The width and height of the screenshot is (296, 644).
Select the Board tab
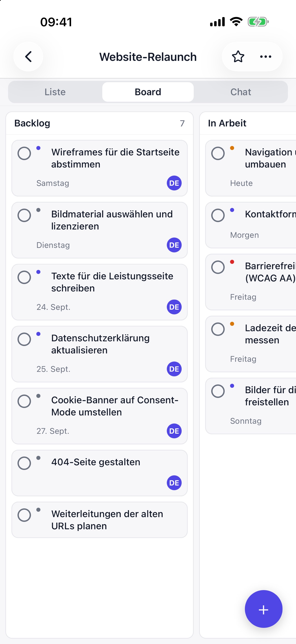148,92
